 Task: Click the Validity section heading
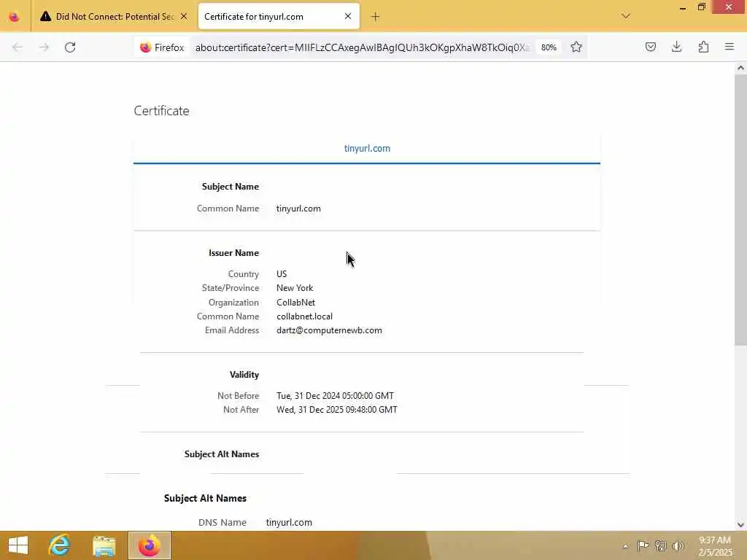244,375
